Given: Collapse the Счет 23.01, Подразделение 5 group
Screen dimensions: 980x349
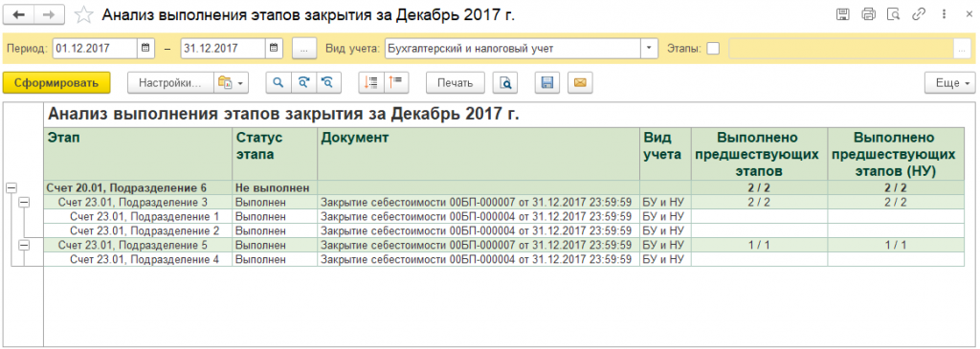Looking at the screenshot, I should point(24,246).
